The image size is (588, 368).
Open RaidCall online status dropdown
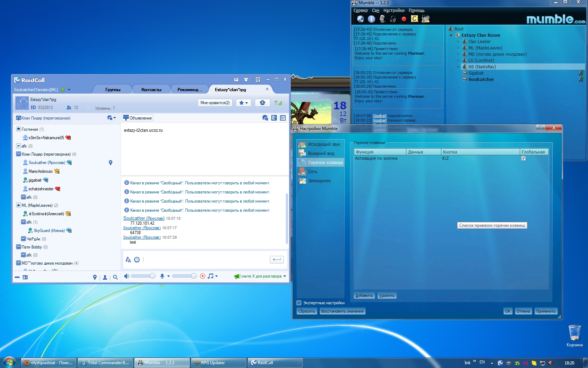pos(69,90)
